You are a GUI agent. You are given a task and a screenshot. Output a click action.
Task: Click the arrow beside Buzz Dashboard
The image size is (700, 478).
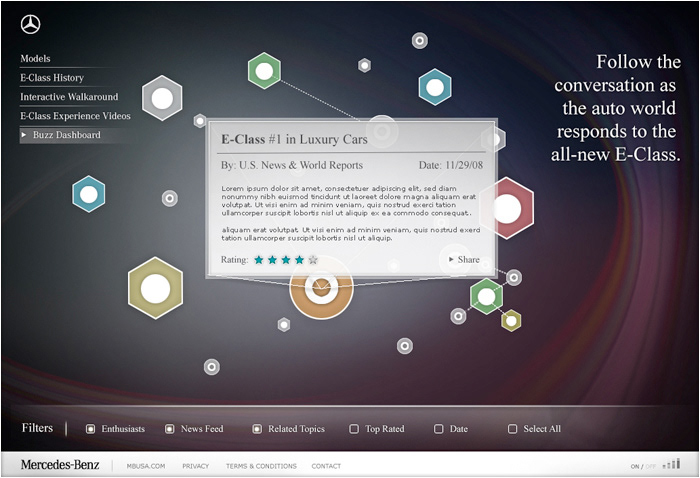coord(24,134)
